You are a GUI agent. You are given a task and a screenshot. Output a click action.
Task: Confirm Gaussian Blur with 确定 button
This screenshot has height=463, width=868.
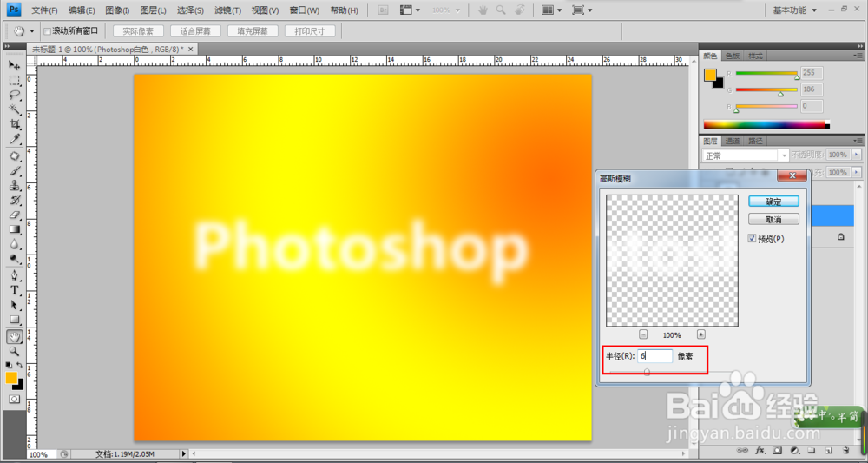pos(773,202)
